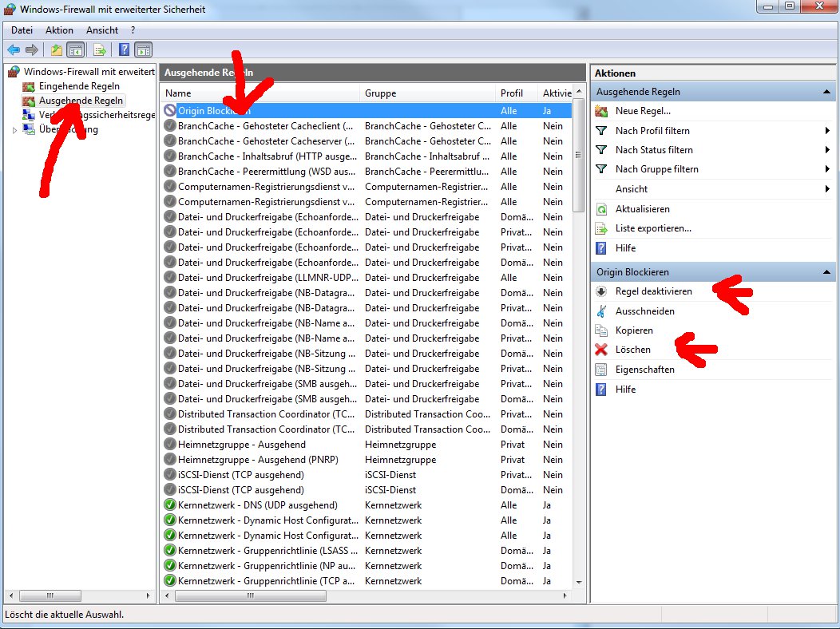Click the red X Löschen icon
This screenshot has height=629, width=840.
[x=601, y=350]
